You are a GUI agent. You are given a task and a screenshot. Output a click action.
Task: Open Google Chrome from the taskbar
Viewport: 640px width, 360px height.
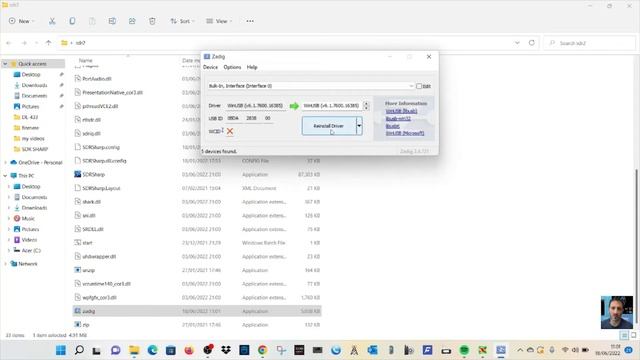click(262, 350)
